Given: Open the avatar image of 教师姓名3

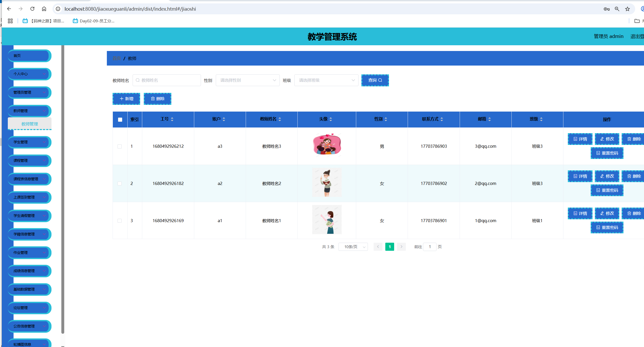Looking at the screenshot, I should [327, 145].
